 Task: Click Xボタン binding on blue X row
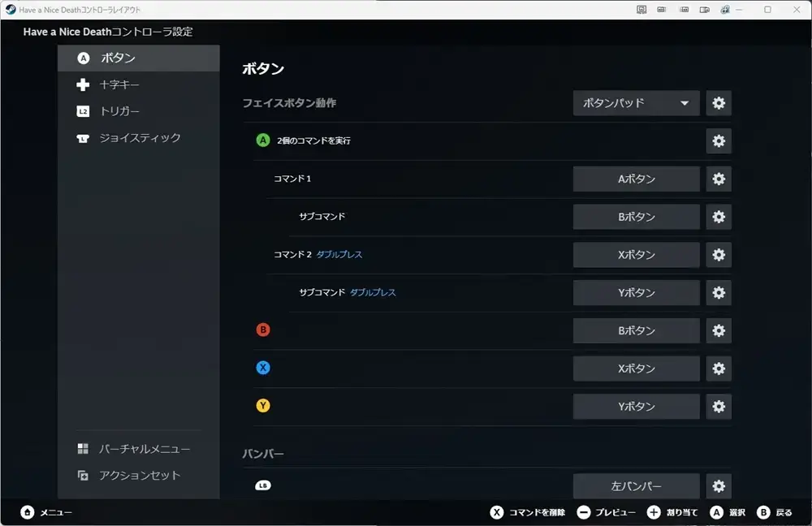tap(636, 369)
